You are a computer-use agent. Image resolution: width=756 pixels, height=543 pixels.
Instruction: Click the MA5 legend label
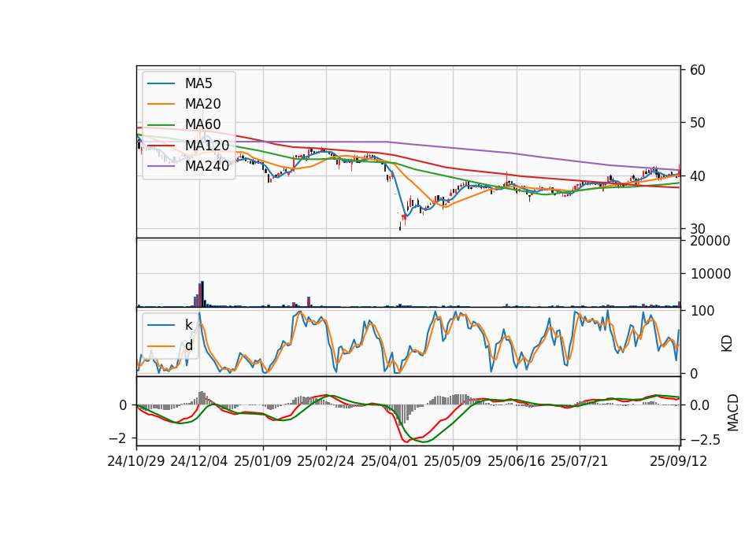click(x=198, y=83)
